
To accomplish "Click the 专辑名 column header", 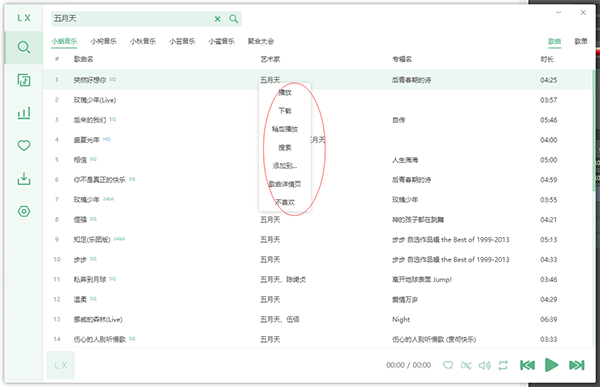I will pos(402,59).
